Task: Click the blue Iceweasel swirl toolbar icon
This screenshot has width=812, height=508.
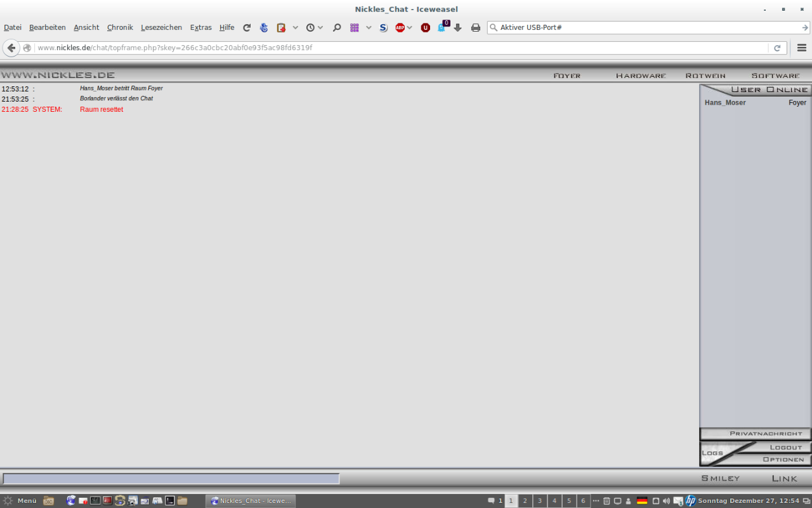Action: pyautogui.click(x=264, y=27)
